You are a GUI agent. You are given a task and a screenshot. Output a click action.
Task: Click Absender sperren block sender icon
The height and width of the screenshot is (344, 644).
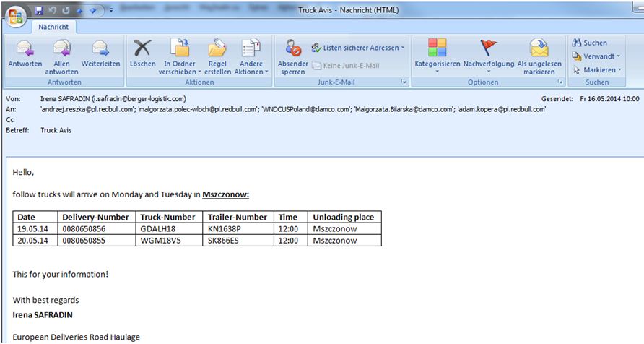[x=293, y=48]
